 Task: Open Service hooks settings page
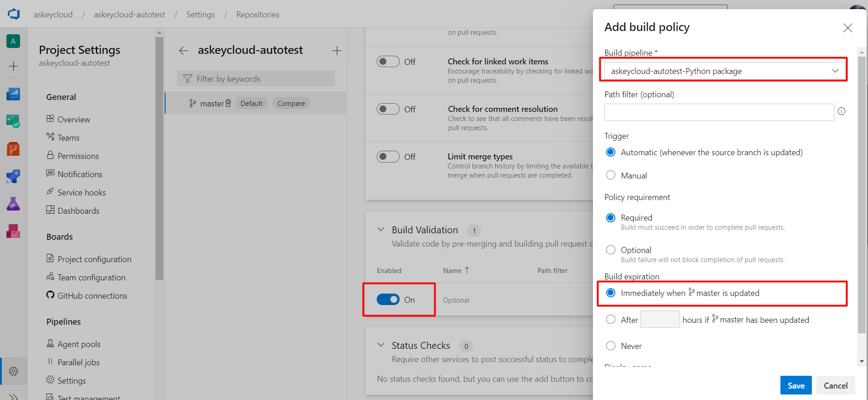pos(81,192)
